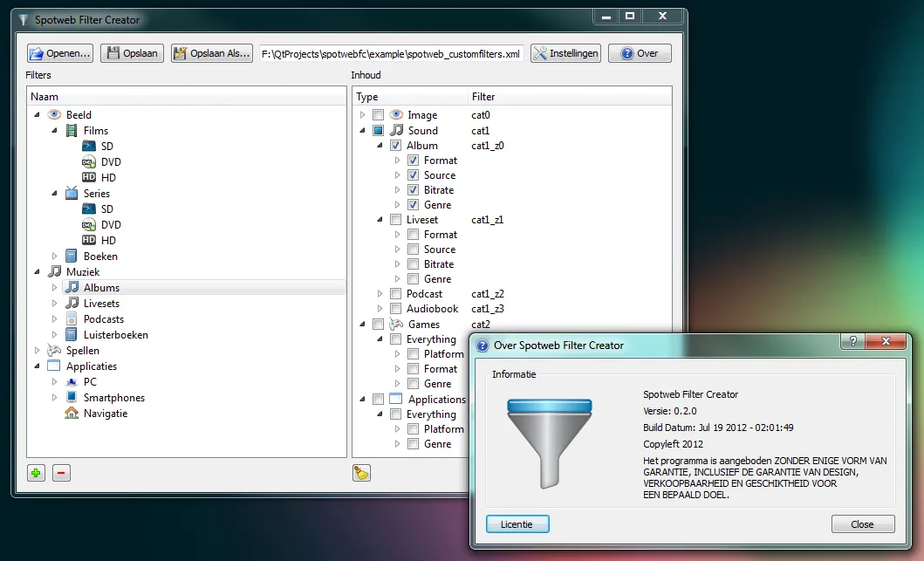This screenshot has height=561, width=924.
Task: Select the Smartphones icon under Applicaties
Action: (73, 397)
